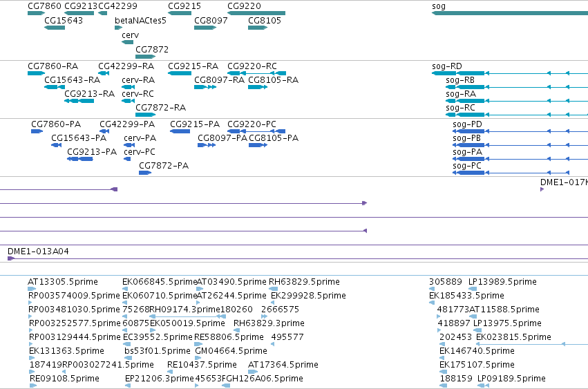Screen dimensions: 588x389
Task: Open protein sog-PA
Action: 467,152
